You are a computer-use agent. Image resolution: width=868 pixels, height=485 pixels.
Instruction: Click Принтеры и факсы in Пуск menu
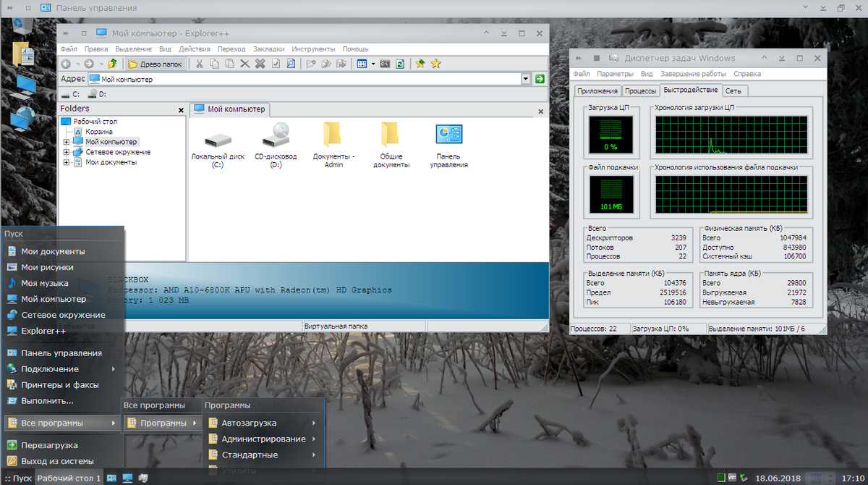[63, 385]
